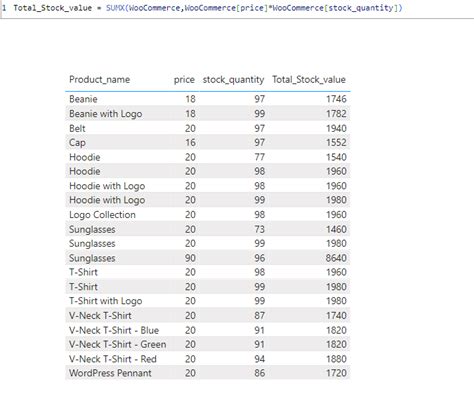Click the DAX formula bar text
This screenshot has width=474, height=396.
click(208, 8)
